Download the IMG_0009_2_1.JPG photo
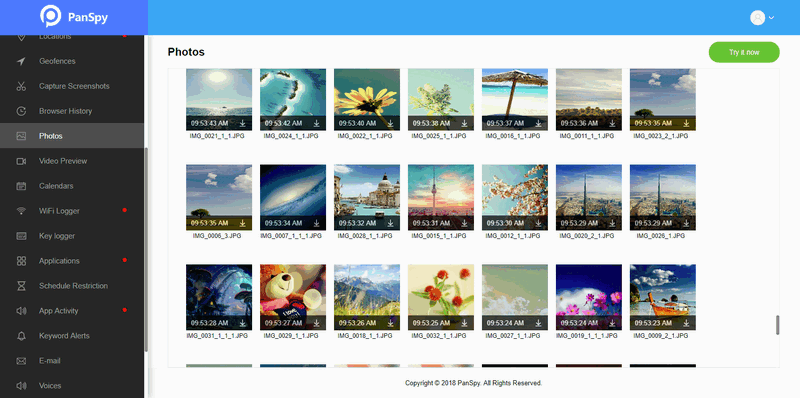 pos(687,324)
